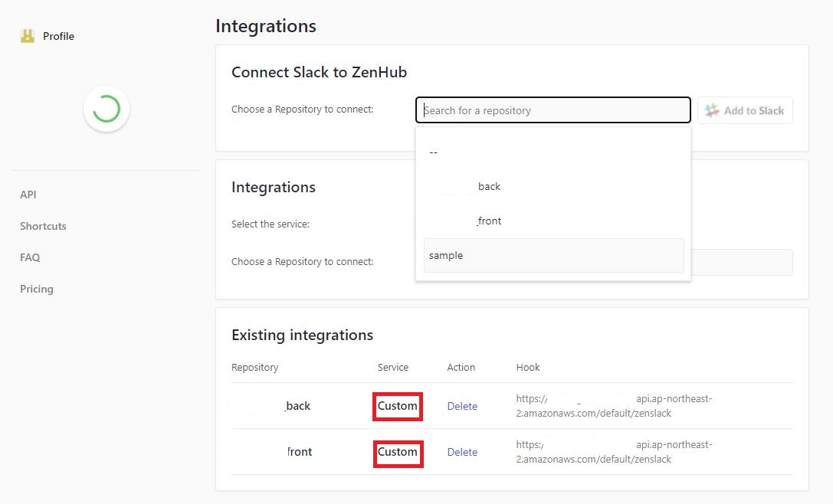The image size is (833, 504).
Task: Click the Add to Slack button
Action: [745, 110]
